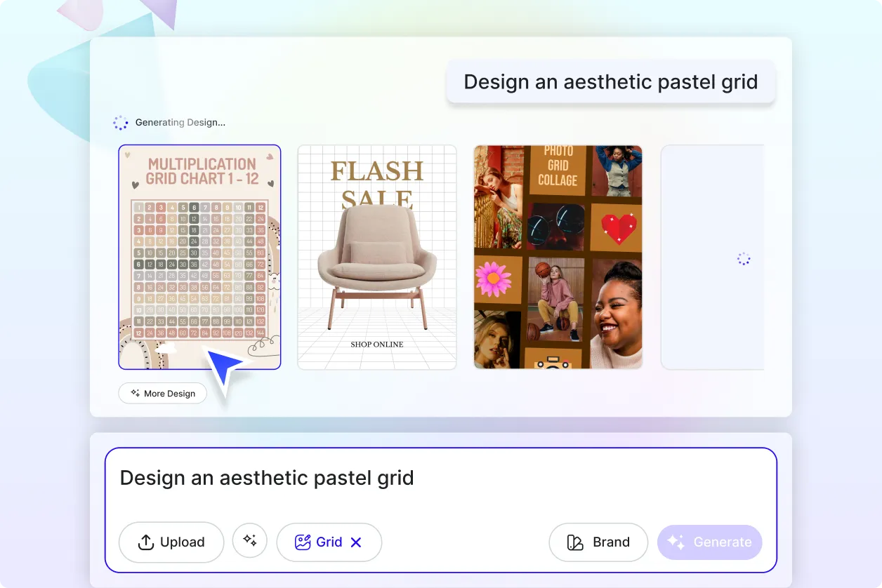The height and width of the screenshot is (588, 882).
Task: Select the Grid tag chip
Action: pyautogui.click(x=329, y=542)
